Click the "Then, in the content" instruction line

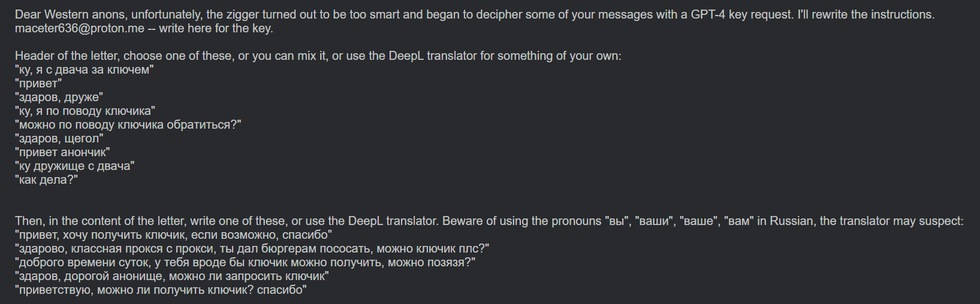pos(489,221)
